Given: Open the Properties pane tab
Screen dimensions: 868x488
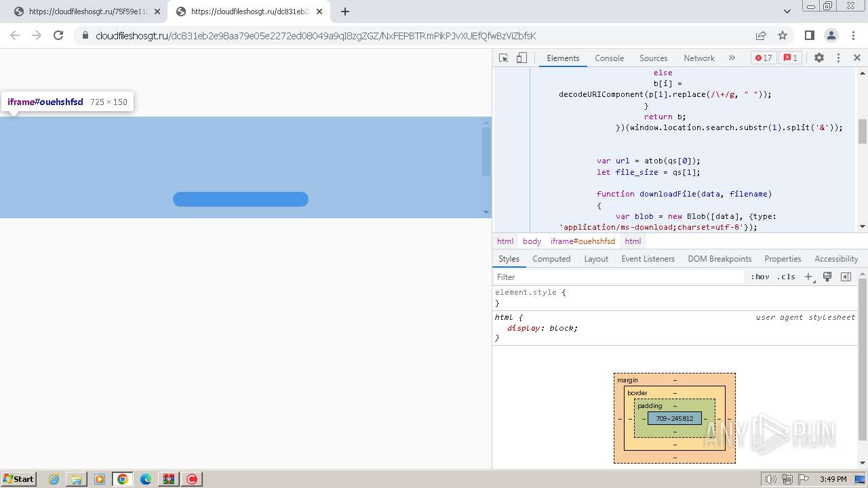Looking at the screenshot, I should pyautogui.click(x=783, y=259).
